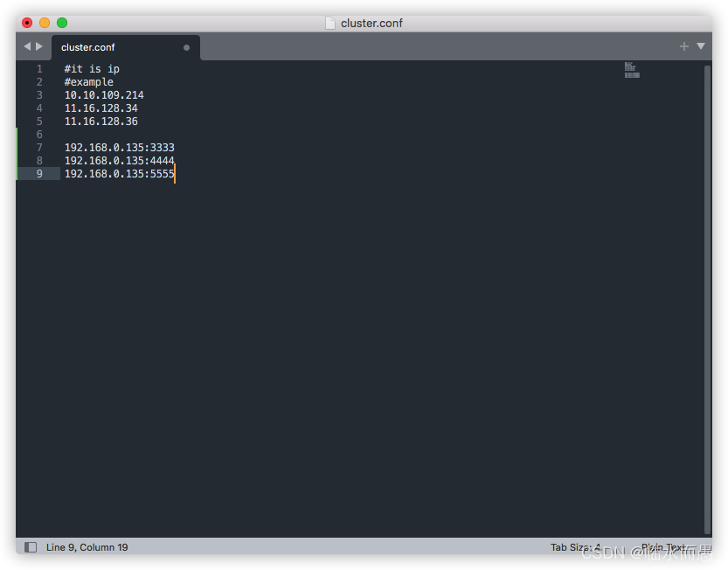The image size is (728, 570).
Task: Click the line 10.10.109.214
Action: tap(104, 94)
